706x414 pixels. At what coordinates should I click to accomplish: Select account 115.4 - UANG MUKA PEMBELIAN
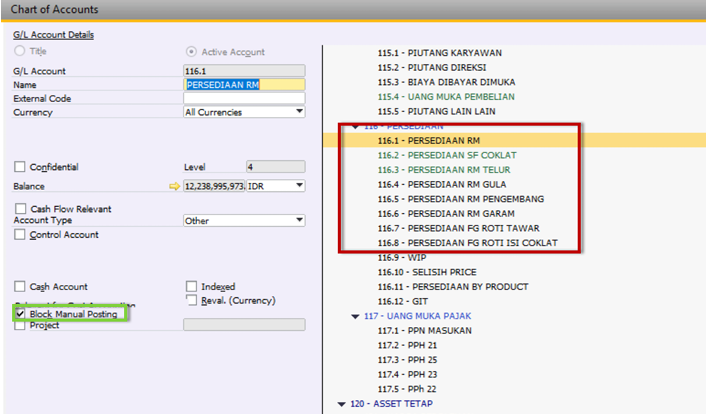(x=444, y=95)
